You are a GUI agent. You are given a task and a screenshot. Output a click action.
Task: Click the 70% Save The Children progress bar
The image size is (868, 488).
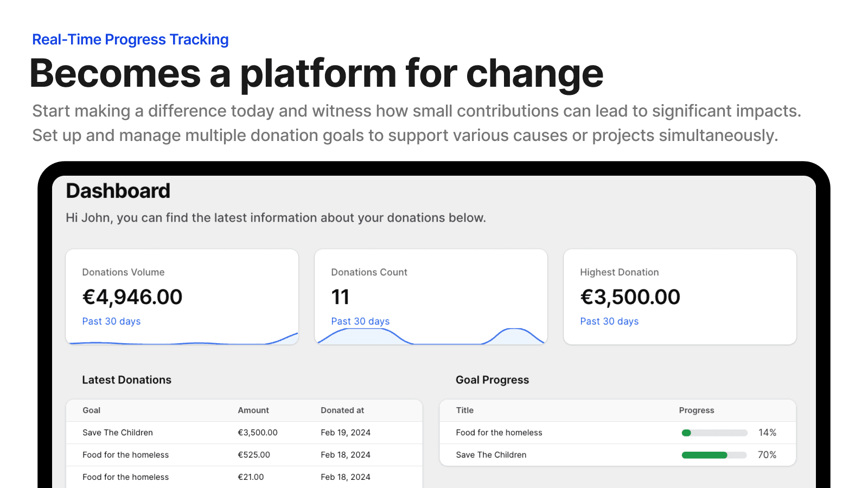point(714,455)
